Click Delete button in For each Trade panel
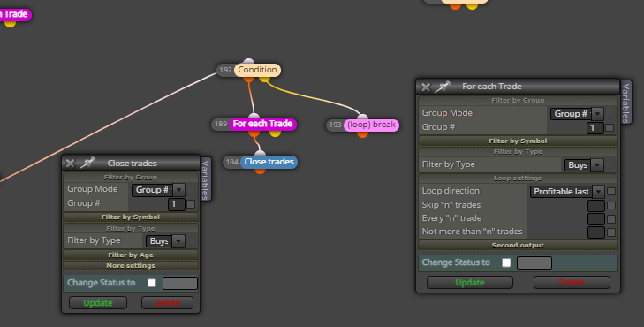The height and width of the screenshot is (327, 644). pyautogui.click(x=572, y=283)
